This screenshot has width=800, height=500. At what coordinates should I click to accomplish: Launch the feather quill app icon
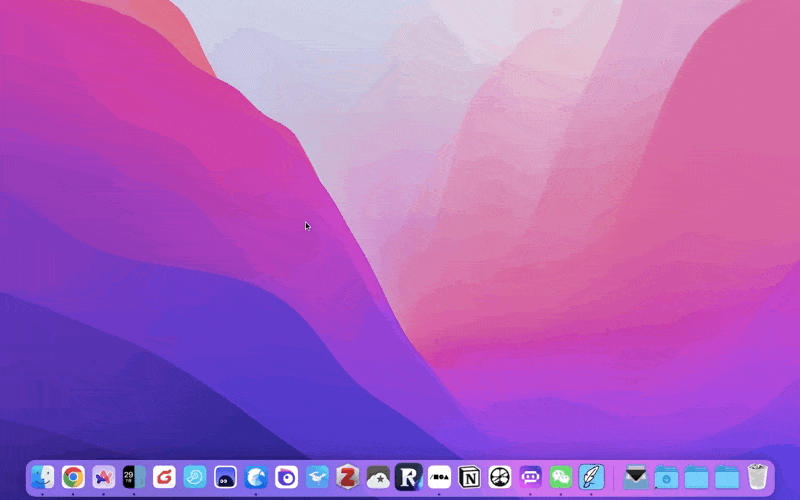591,478
